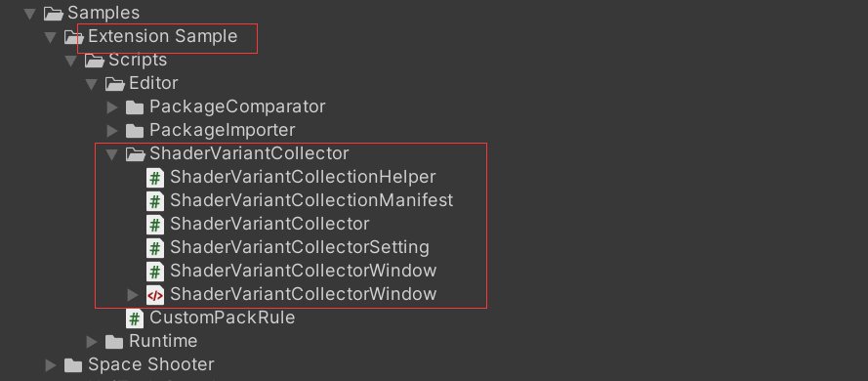Collapse the Extension Sample folder arrow
The image size is (868, 381).
[51, 37]
